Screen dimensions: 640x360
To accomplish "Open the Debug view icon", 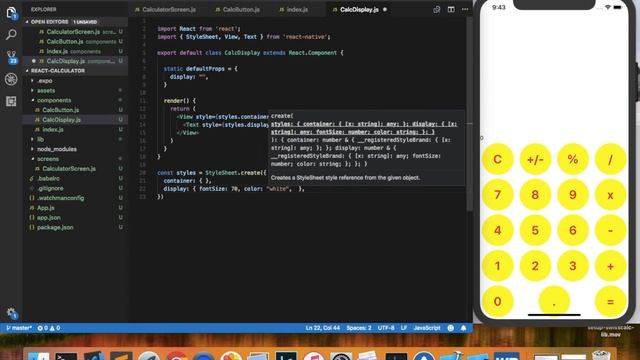I will click(11, 79).
